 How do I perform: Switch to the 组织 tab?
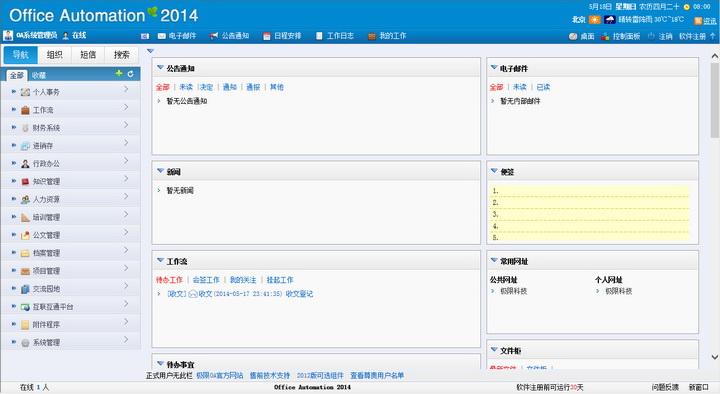click(54, 55)
